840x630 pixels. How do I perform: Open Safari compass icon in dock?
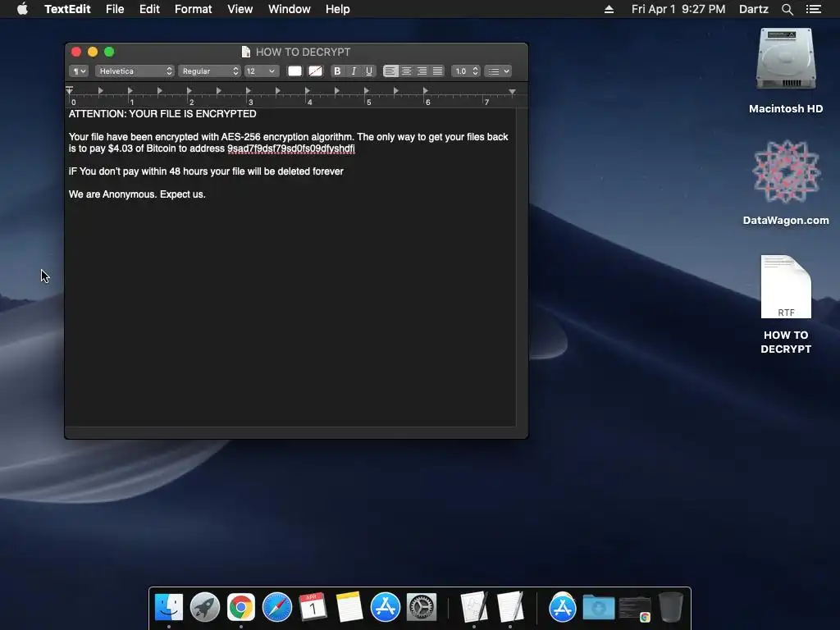[277, 607]
